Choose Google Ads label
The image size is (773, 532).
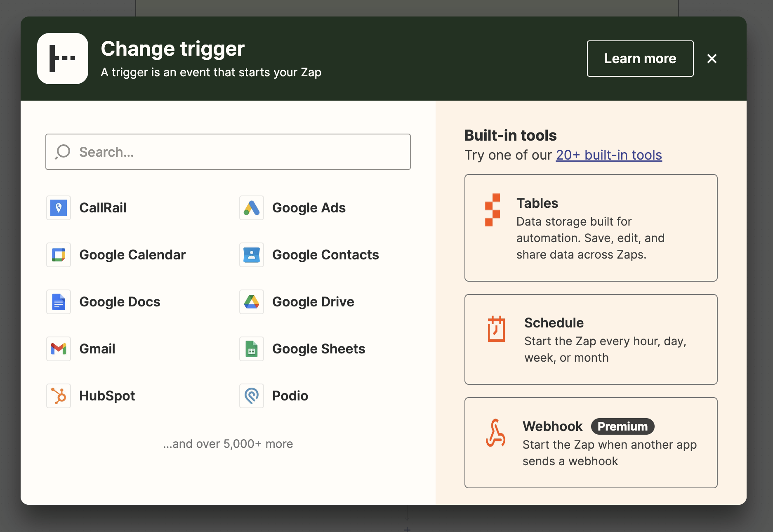(x=309, y=208)
